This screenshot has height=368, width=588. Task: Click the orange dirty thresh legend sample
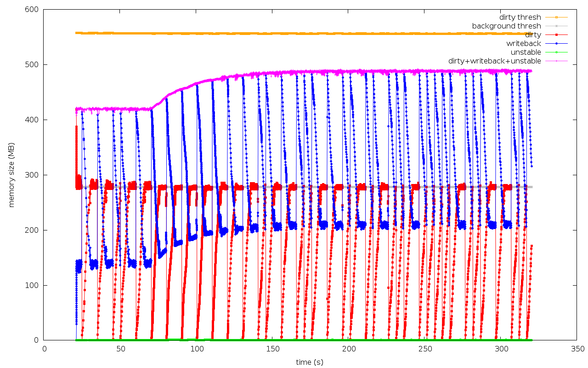556,17
